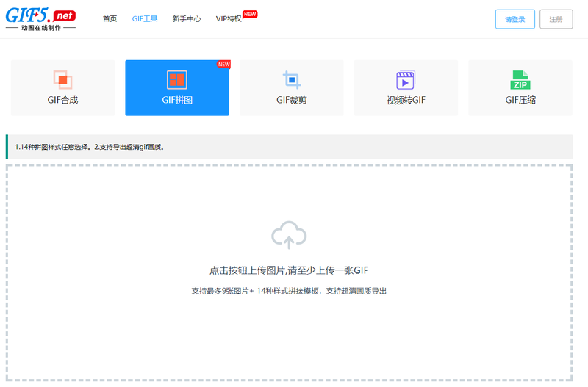
Task: Click the GIF压缩 ZIP file icon
Action: point(520,80)
